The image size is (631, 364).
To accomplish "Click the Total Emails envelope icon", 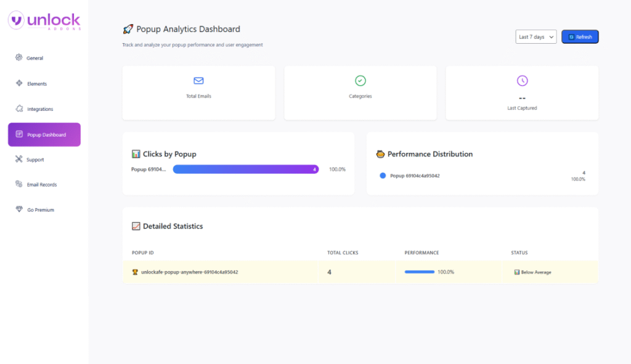I will 198,81.
